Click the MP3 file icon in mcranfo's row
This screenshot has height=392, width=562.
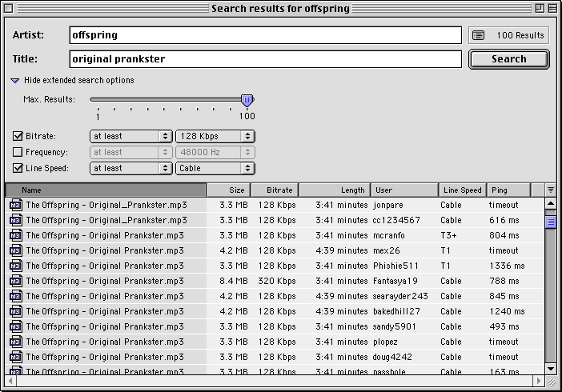pyautogui.click(x=16, y=235)
